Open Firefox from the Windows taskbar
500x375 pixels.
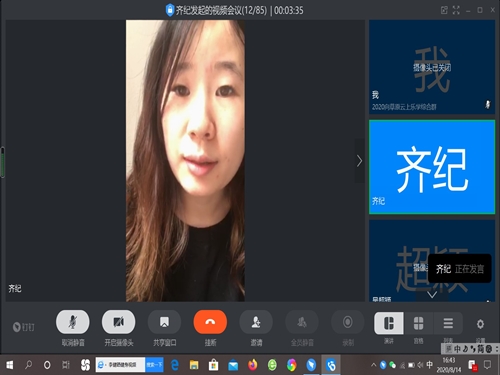(x=253, y=365)
